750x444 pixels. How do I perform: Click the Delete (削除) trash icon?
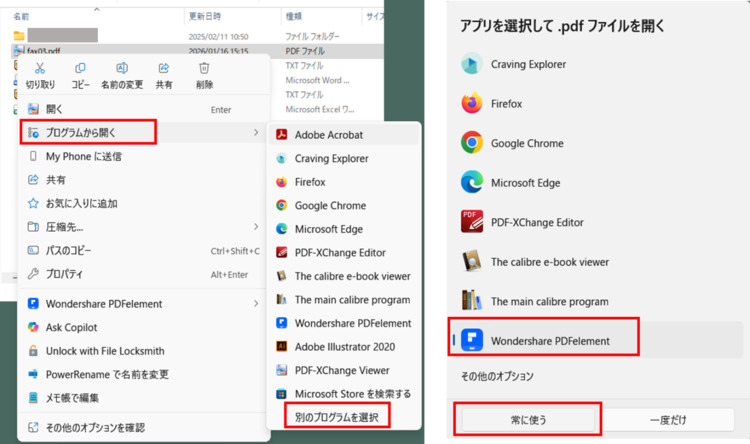tap(204, 68)
